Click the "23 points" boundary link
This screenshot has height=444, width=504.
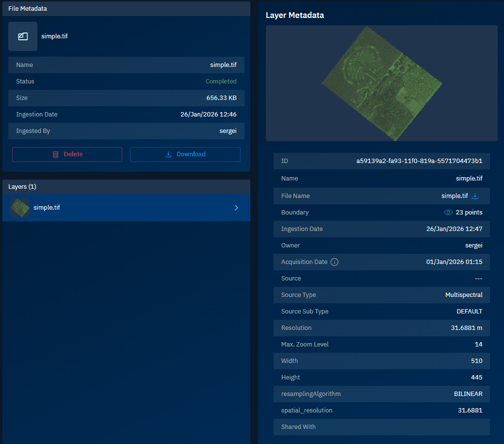click(469, 213)
